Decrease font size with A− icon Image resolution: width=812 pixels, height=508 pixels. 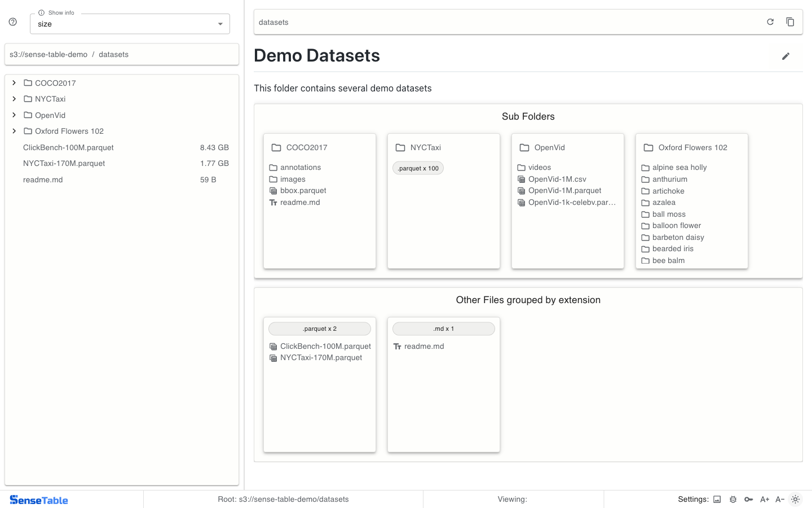click(780, 500)
